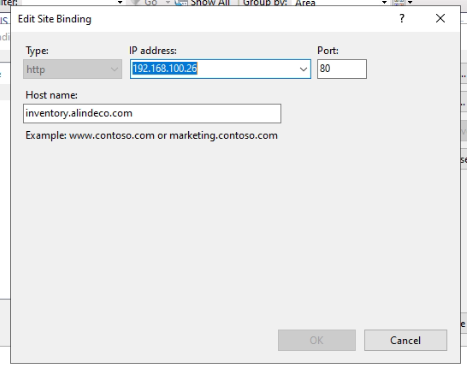
Task: Click the Type dropdown chevron arrow
Action: tap(114, 69)
